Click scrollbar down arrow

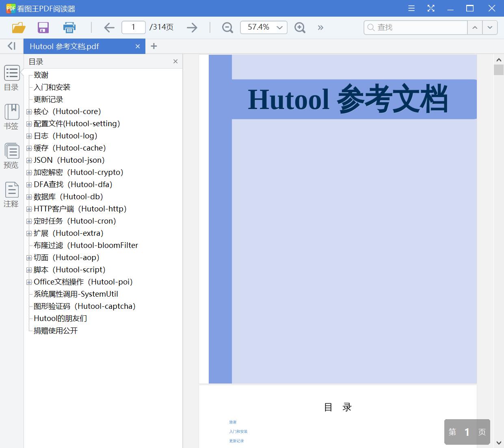[499, 442]
